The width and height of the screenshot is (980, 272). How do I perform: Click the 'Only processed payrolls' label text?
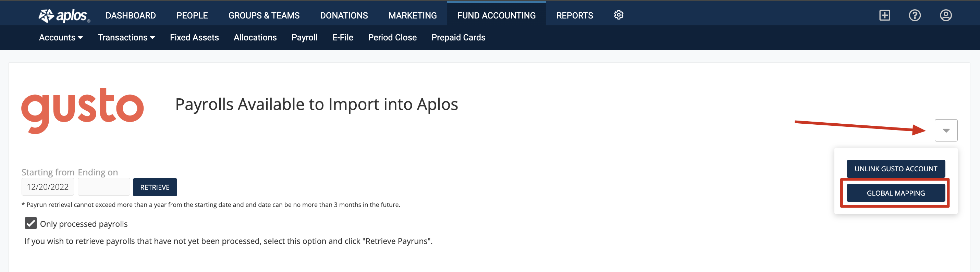(84, 224)
